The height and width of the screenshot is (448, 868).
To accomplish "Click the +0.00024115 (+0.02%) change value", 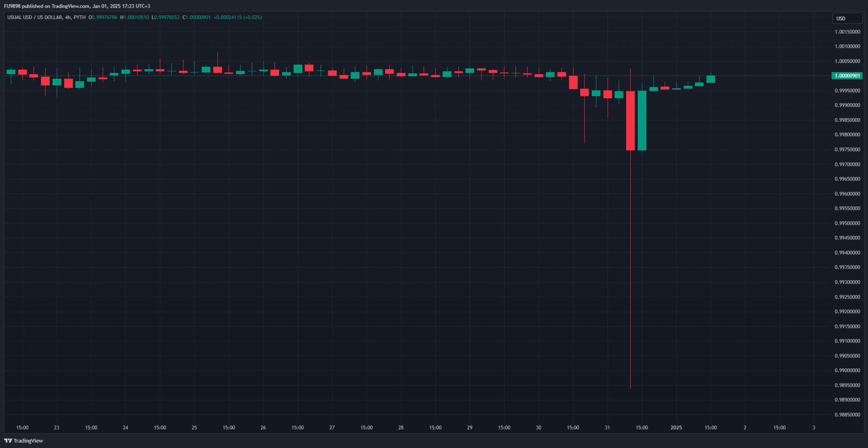I will tap(238, 18).
